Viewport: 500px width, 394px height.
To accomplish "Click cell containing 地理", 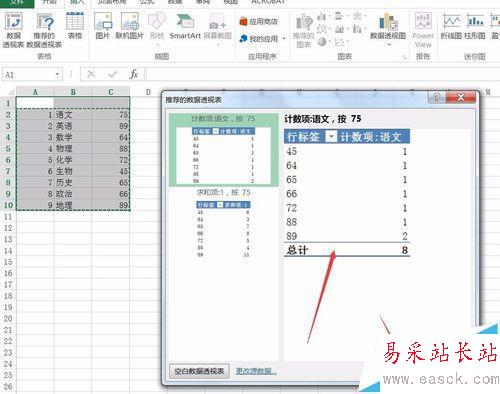I will pyautogui.click(x=73, y=205).
